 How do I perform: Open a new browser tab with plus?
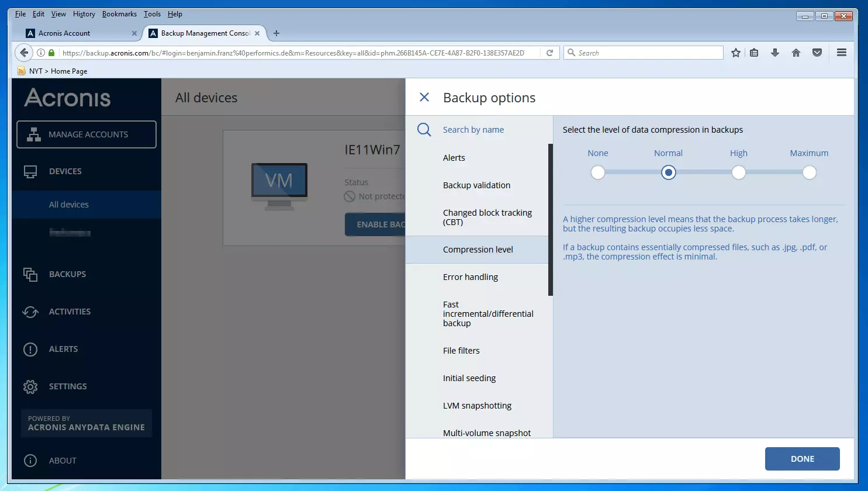(x=276, y=33)
